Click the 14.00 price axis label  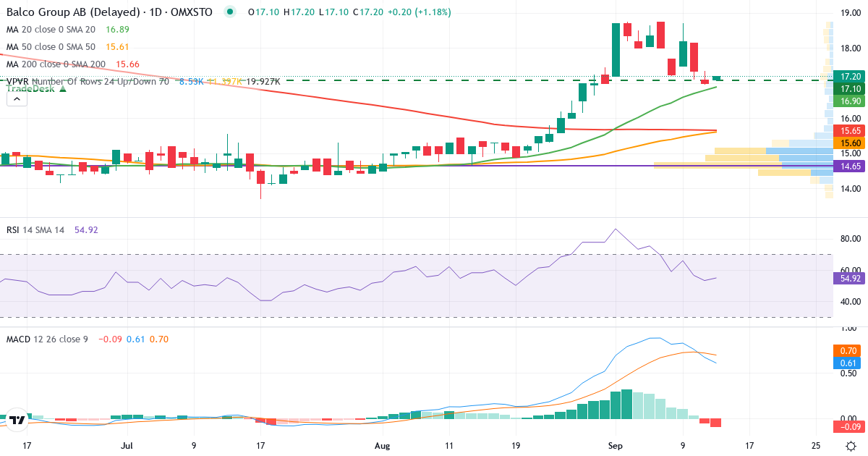pyautogui.click(x=849, y=188)
